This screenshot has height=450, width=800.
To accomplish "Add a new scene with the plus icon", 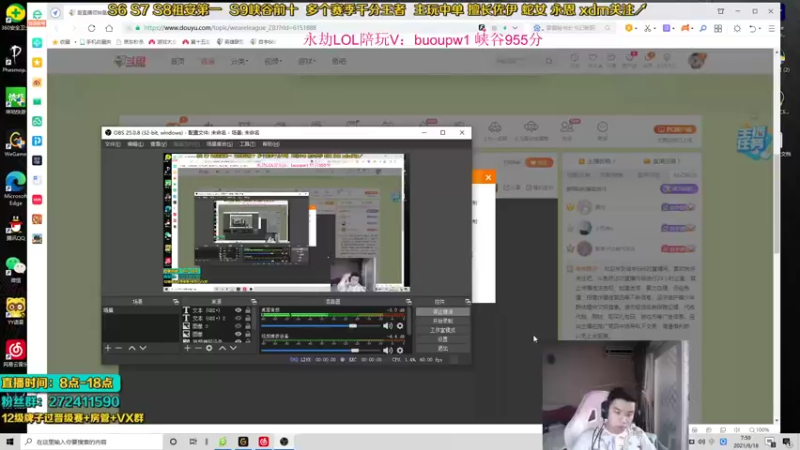I will coord(108,348).
